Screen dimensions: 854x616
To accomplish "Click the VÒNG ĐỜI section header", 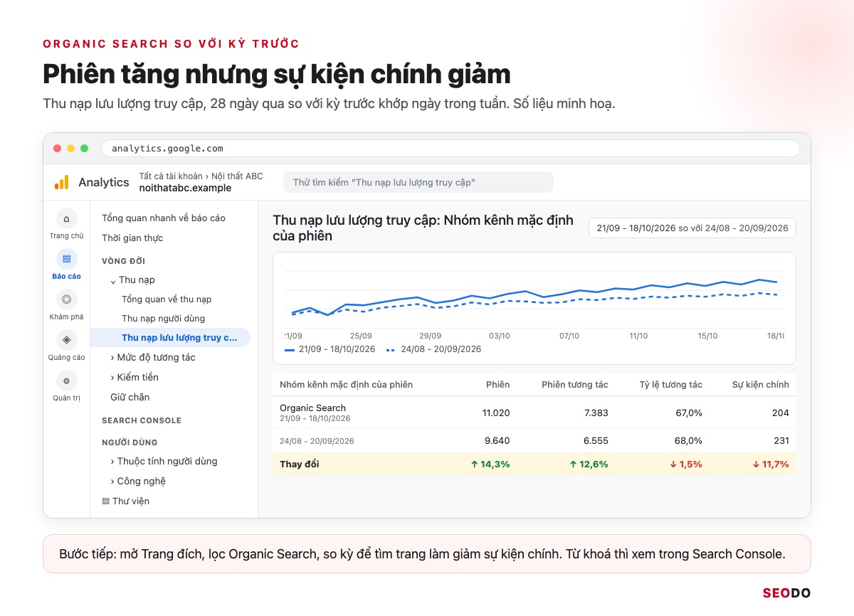I will 123,261.
